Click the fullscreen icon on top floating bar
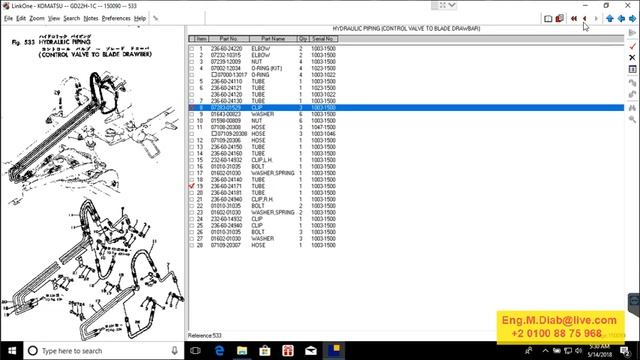The height and width of the screenshot is (360, 640). tap(442, 5)
